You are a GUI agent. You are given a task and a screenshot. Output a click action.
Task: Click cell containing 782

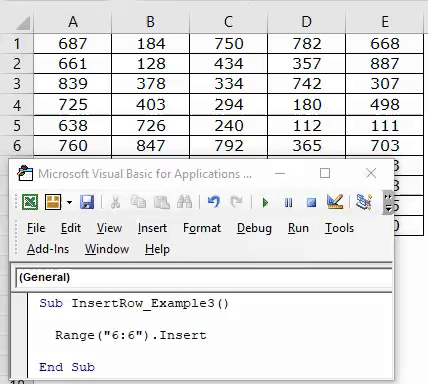(x=307, y=44)
